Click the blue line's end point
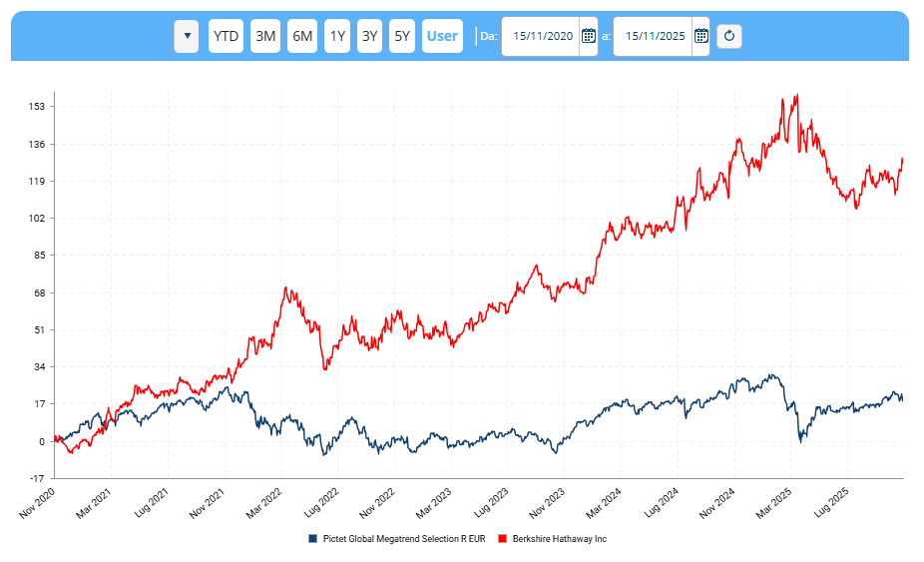924x562 pixels. click(x=902, y=399)
